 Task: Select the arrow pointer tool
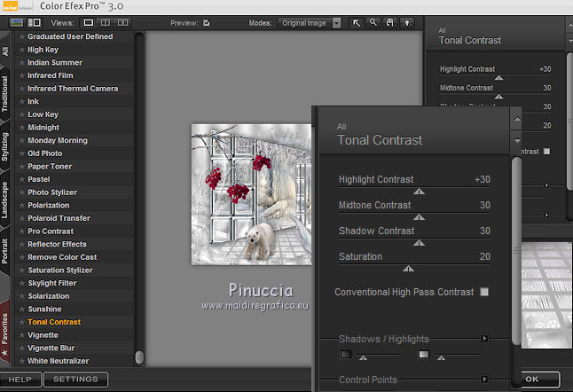[357, 23]
